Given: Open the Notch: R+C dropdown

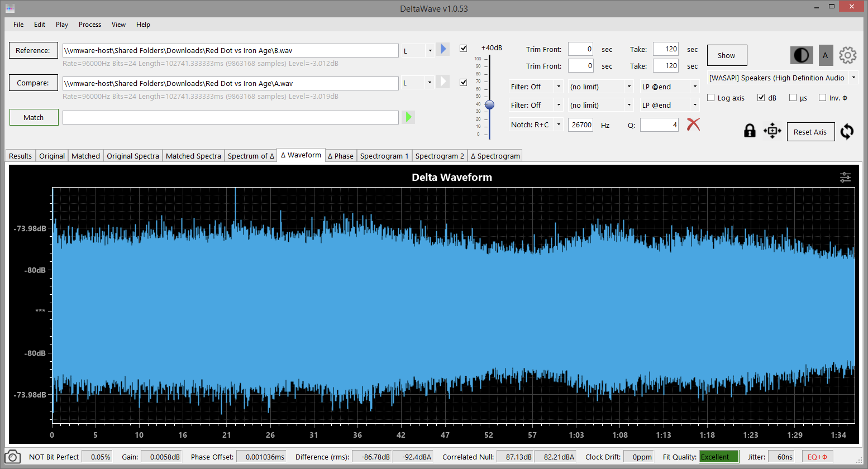Looking at the screenshot, I should pyautogui.click(x=536, y=125).
